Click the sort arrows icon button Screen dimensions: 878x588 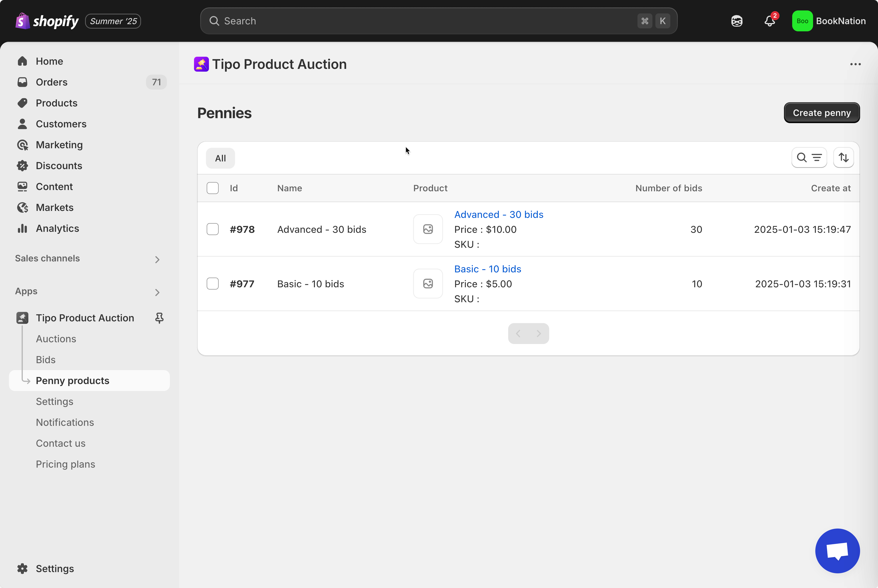(x=843, y=157)
